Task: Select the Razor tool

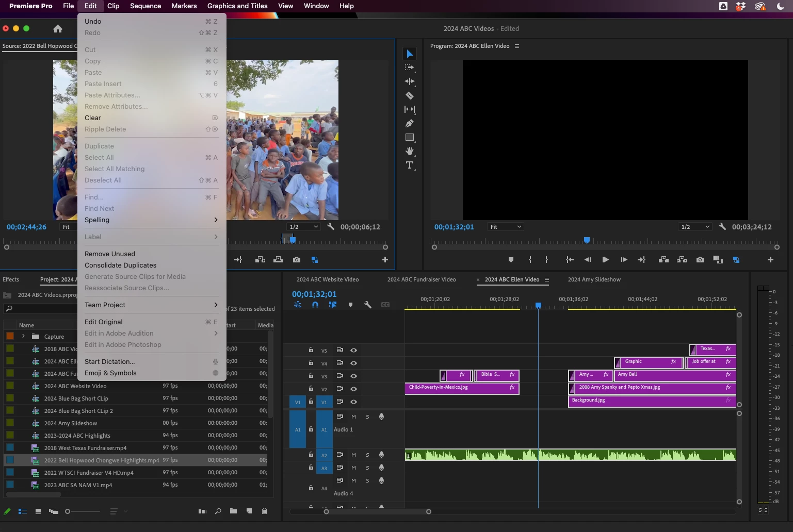Action: (x=410, y=95)
